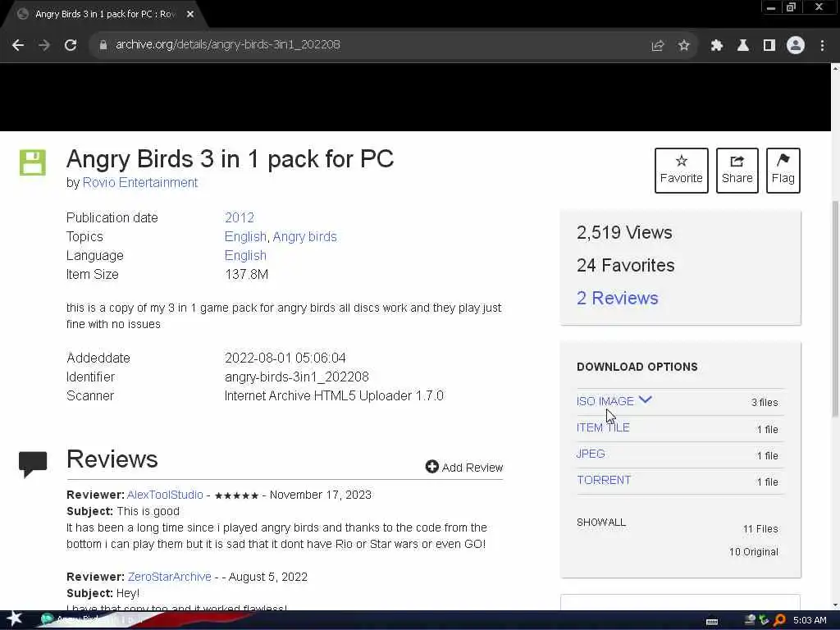Add item to Favorites
This screenshot has width=840, height=630.
pos(682,171)
